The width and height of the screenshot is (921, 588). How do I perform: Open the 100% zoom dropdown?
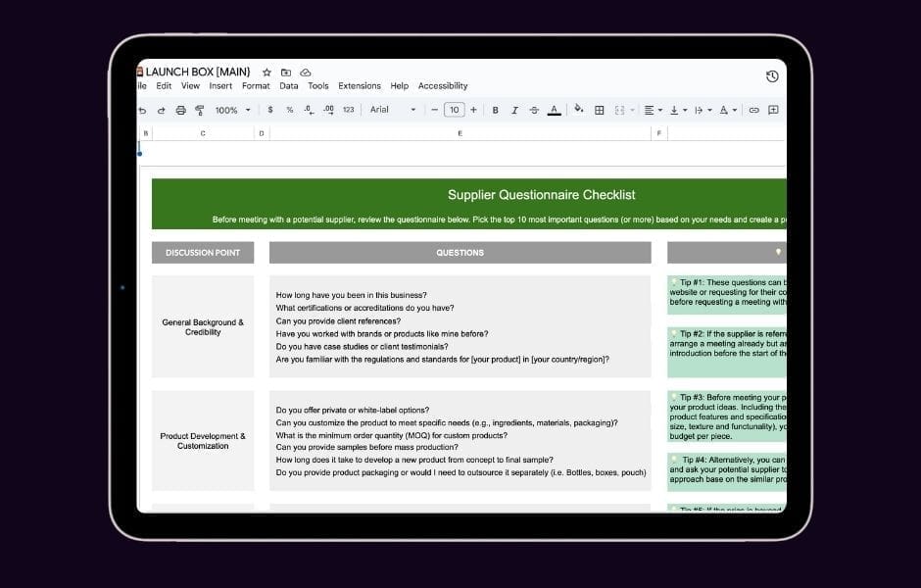click(232, 110)
